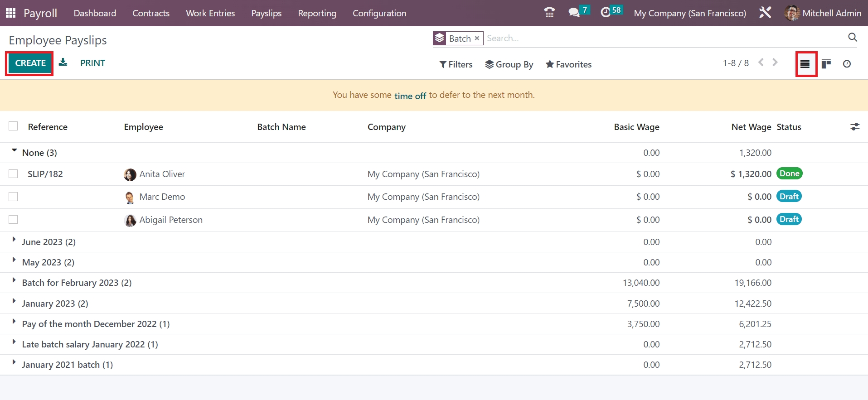This screenshot has height=400, width=868.
Task: Open the activities clock icon
Action: (606, 13)
